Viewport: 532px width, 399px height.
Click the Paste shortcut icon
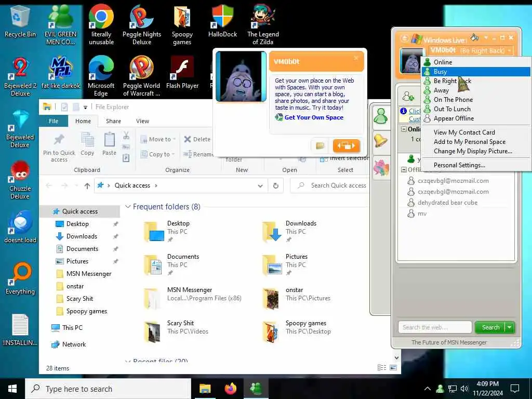[126, 158]
